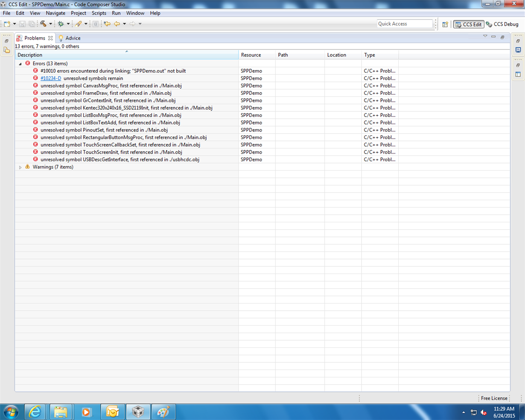Sort by the Resource column header
525x420 pixels.
coord(257,55)
